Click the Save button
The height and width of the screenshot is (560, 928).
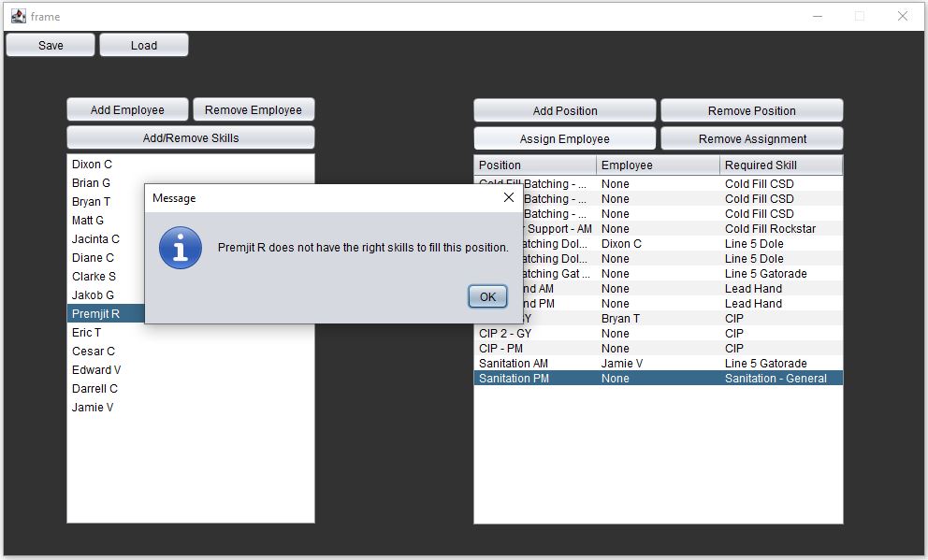pyautogui.click(x=50, y=44)
